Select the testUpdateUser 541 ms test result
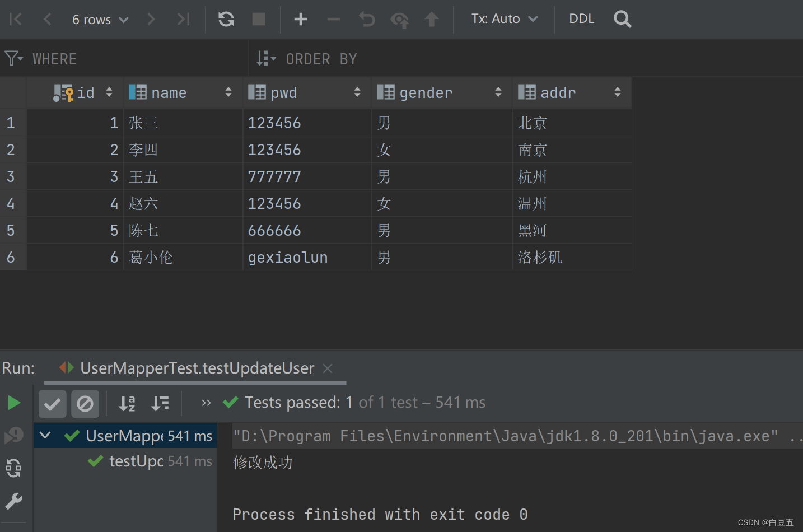This screenshot has width=803, height=532. [125, 461]
